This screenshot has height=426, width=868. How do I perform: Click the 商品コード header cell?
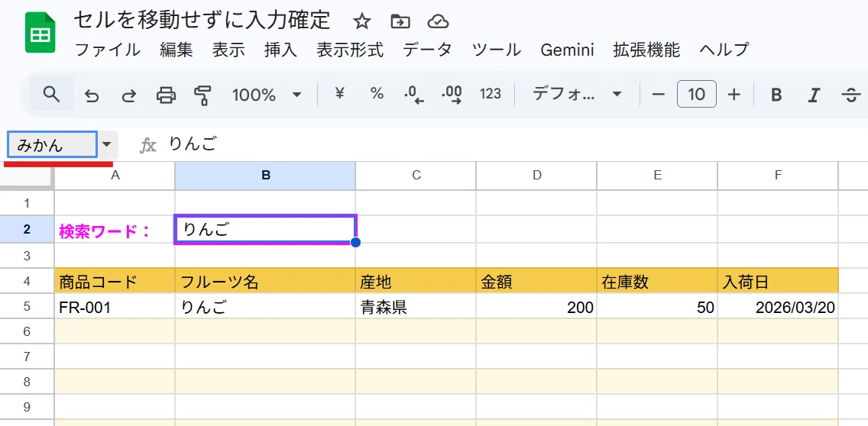coord(115,282)
